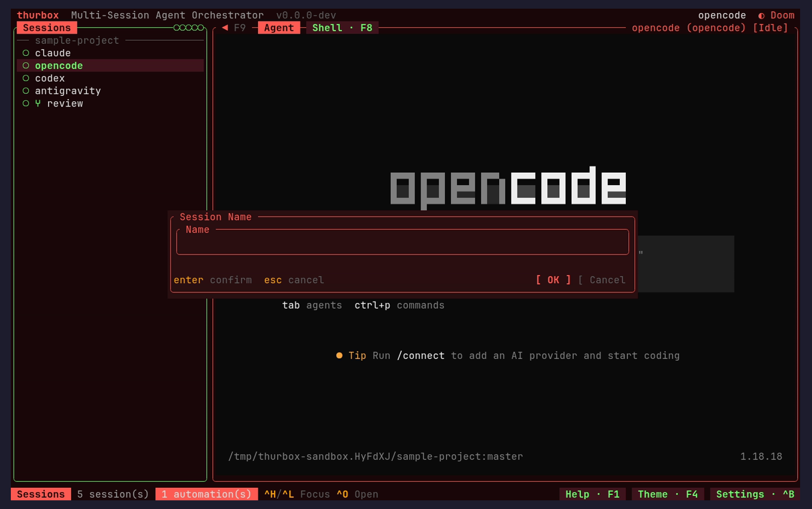Click the esc cancel hint in dialog
Screen dimensions: 812x509
294,280
